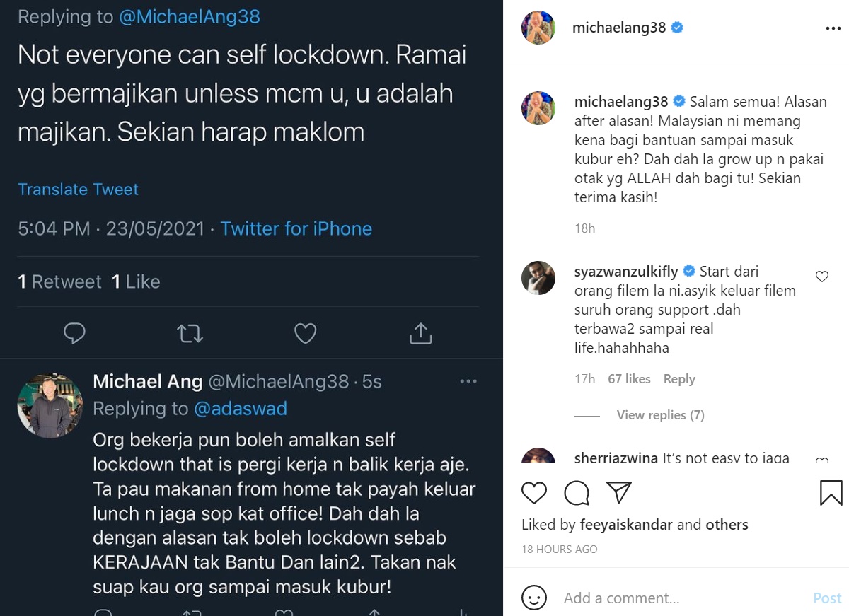This screenshot has width=849, height=616.
Task: Click the reply icon under the top tweet
Action: coord(74,333)
